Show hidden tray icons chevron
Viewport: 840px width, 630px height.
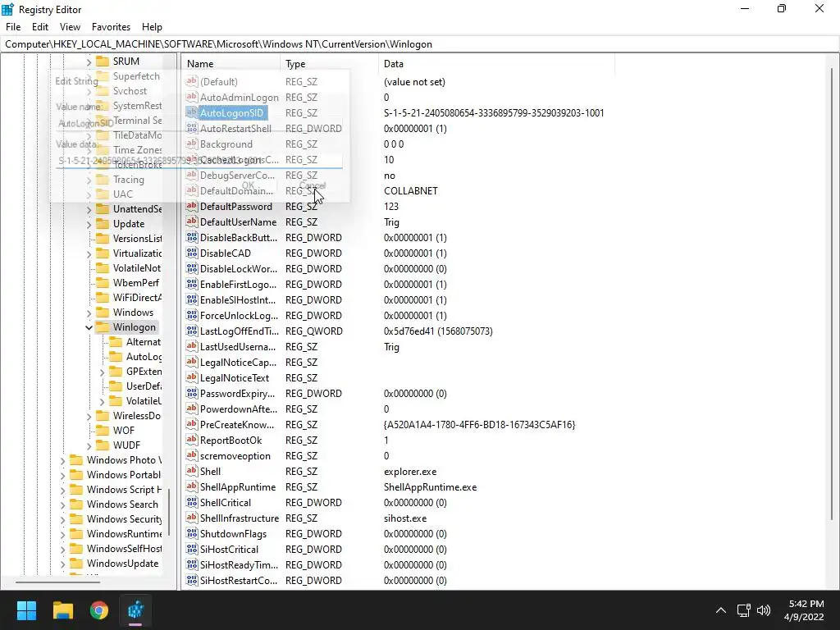coord(720,610)
